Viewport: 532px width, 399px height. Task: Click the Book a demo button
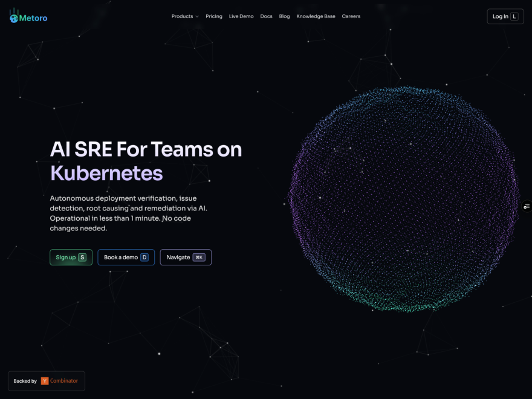click(126, 258)
